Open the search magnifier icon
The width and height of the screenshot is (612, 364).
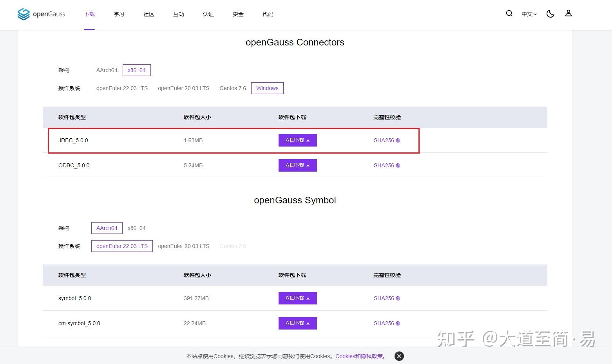coord(509,13)
